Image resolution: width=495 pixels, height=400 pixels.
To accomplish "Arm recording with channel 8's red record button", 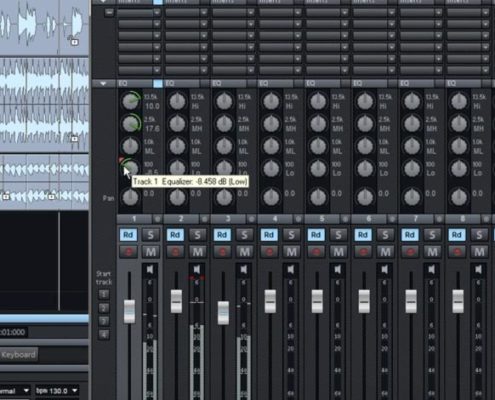I will click(x=457, y=251).
